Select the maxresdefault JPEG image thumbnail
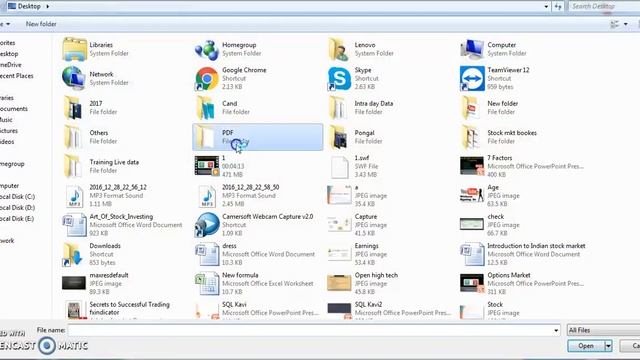Image resolution: width=640 pixels, height=360 pixels. click(74, 283)
